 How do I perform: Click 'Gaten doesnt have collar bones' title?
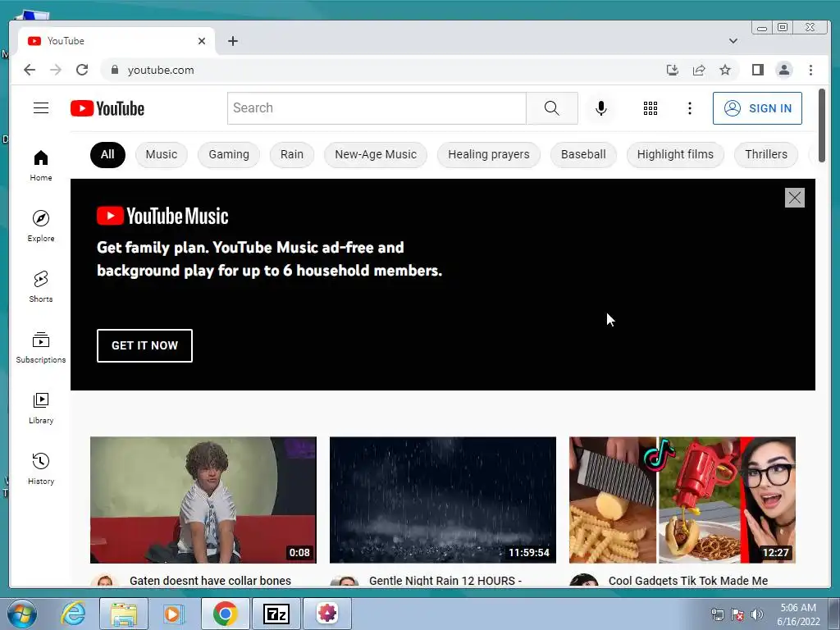(x=210, y=581)
